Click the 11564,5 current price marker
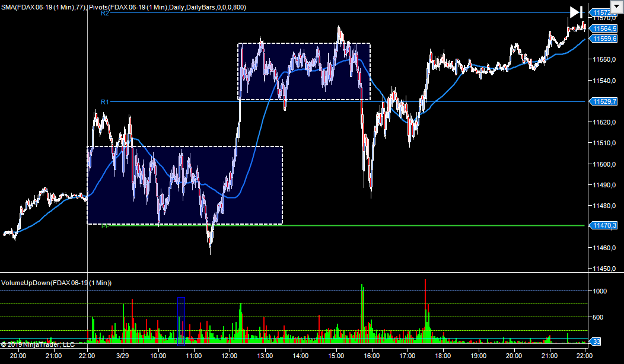Screen dimensions: 624x364 (604, 28)
